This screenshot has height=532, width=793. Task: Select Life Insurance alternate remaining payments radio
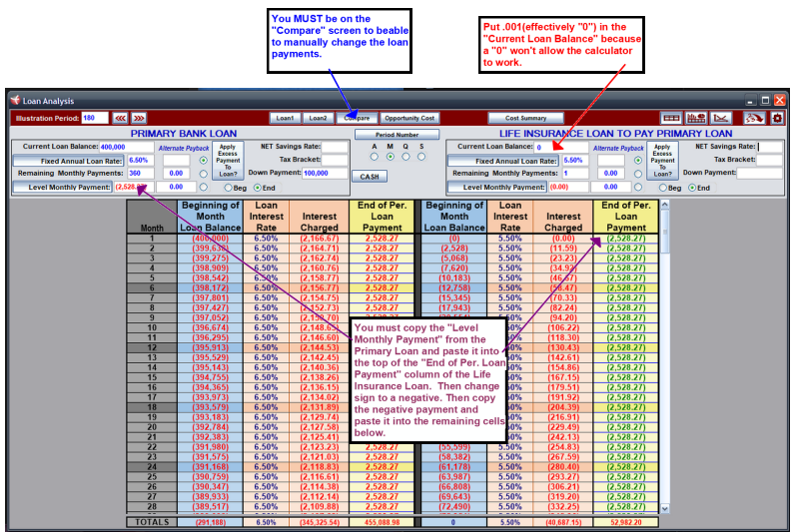click(638, 174)
